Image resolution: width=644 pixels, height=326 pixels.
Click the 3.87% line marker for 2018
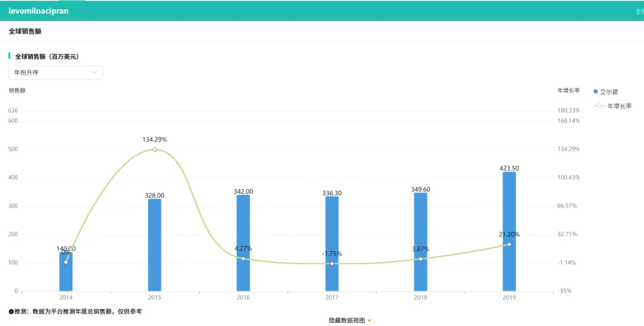420,259
